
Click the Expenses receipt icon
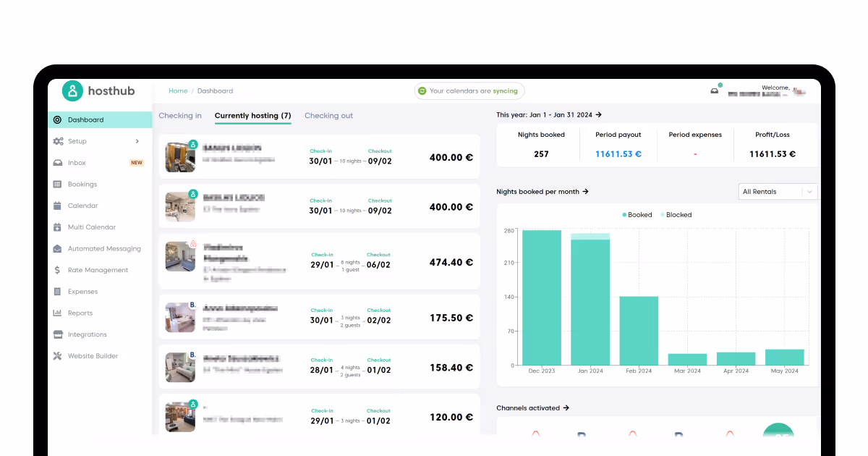pyautogui.click(x=58, y=292)
